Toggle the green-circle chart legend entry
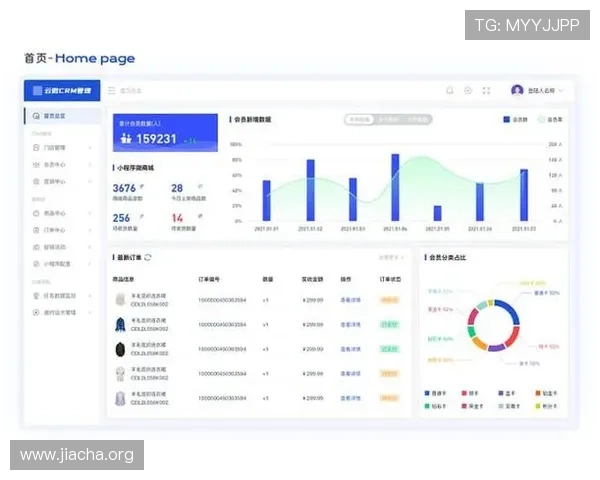The image size is (600, 480). (550, 119)
